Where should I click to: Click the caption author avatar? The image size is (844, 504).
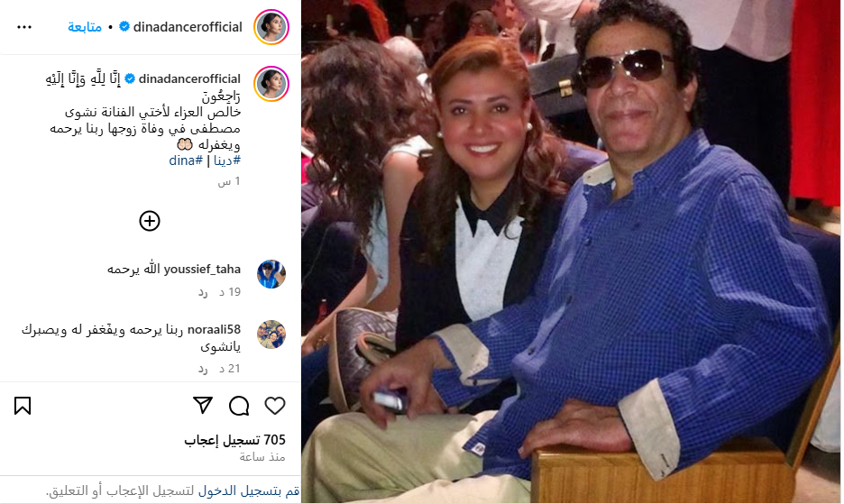pyautogui.click(x=271, y=84)
